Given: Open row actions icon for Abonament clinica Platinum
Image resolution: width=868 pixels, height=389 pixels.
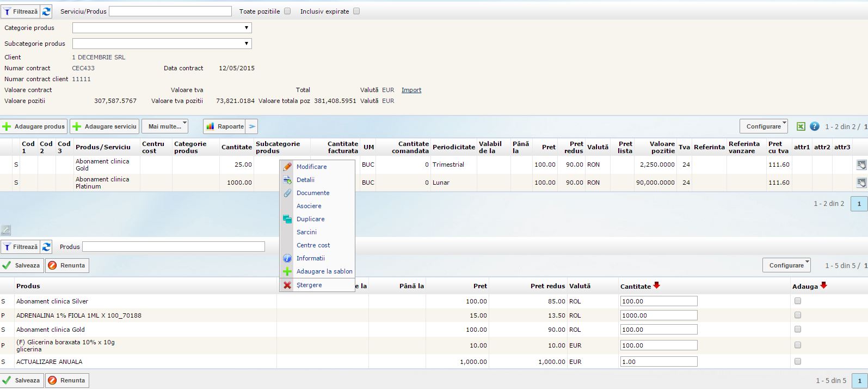Looking at the screenshot, I should click(x=861, y=183).
